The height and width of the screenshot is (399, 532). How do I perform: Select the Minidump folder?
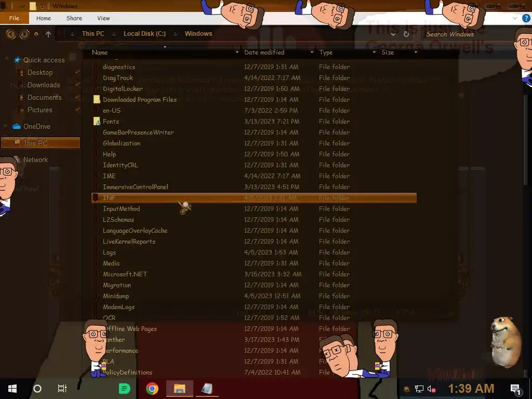click(x=116, y=296)
